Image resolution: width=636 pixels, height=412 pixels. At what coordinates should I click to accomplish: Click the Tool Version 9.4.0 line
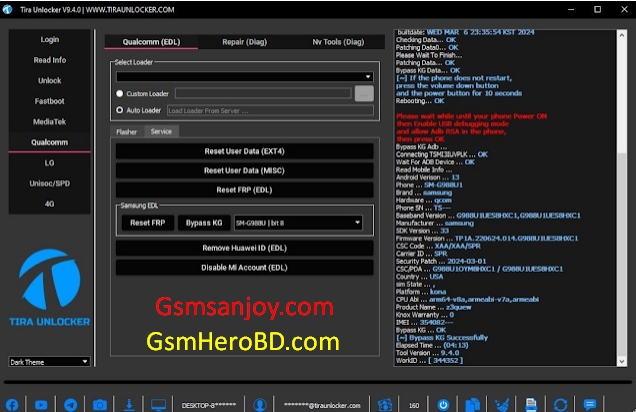pyautogui.click(x=428, y=353)
